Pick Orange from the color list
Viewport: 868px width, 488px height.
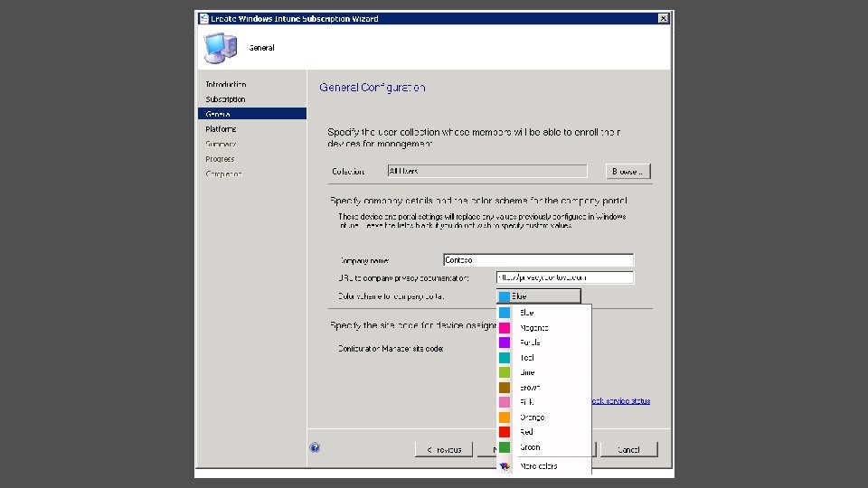543,418
